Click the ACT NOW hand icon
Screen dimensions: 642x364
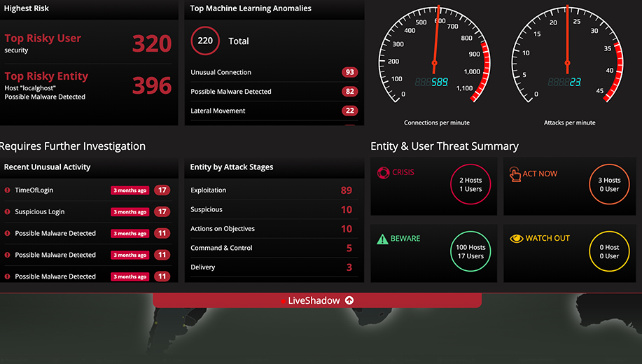coord(515,174)
